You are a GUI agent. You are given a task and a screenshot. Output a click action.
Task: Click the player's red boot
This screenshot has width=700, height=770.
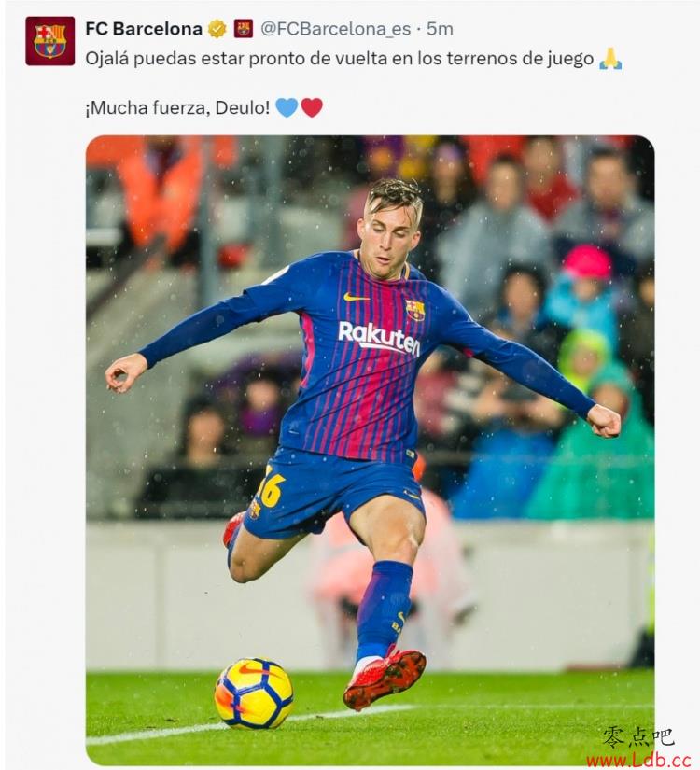tap(385, 679)
